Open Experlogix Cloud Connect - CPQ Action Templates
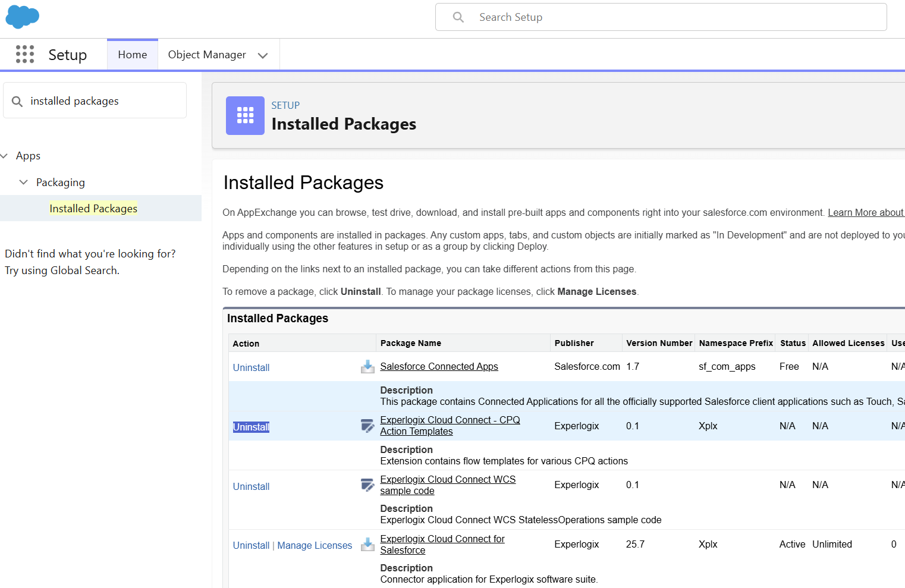This screenshot has height=588, width=905. tap(450, 426)
